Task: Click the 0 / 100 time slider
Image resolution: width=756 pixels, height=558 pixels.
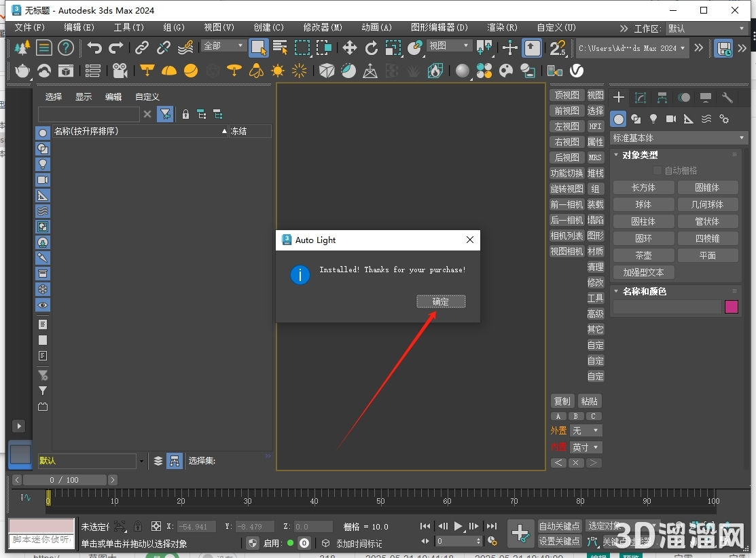Action: point(65,480)
